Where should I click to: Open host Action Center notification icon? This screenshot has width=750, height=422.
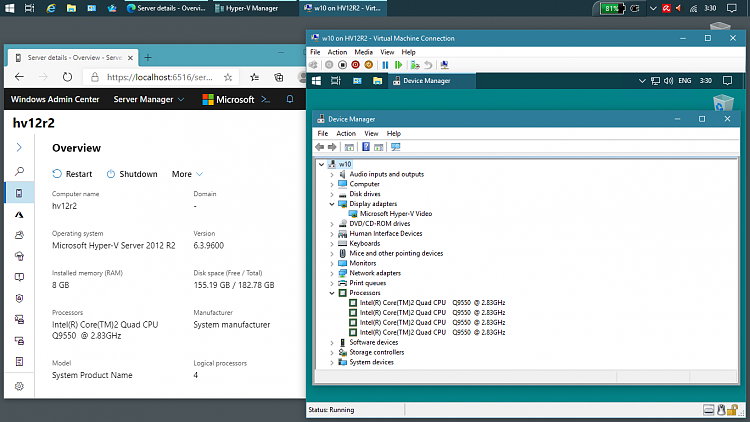(731, 8)
